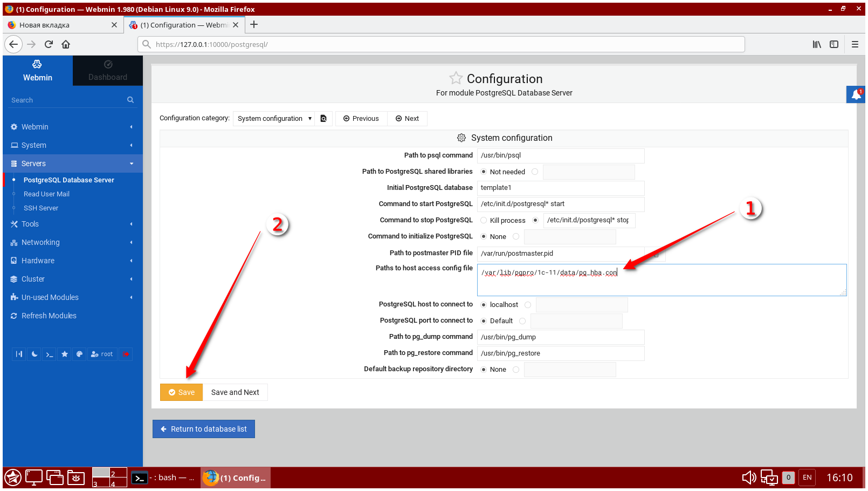
Task: Toggle Firefox sidebar view icon
Action: click(x=834, y=44)
